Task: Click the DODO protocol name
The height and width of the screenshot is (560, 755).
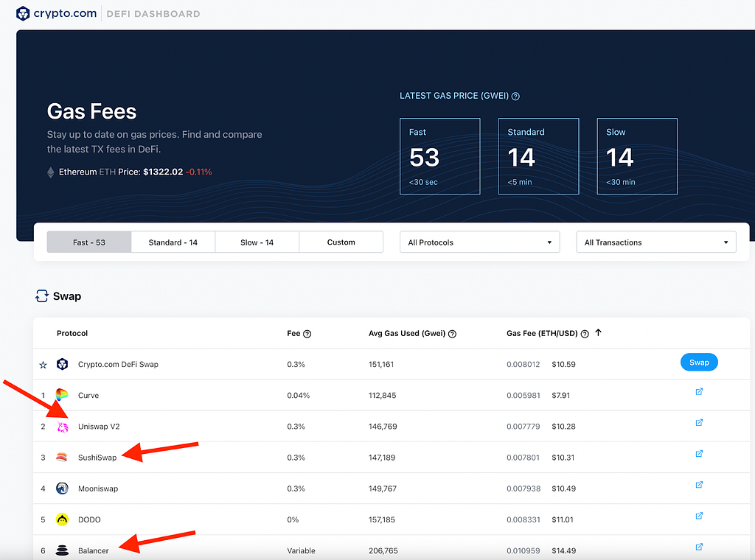Action: coord(89,519)
